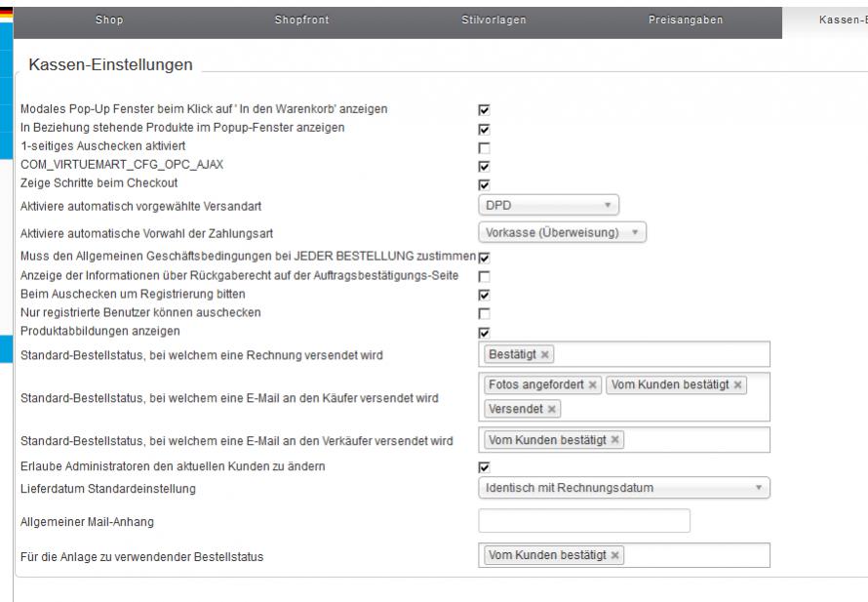Open the DPD shipping method dropdown
The height and width of the screenshot is (602, 868).
tap(548, 206)
